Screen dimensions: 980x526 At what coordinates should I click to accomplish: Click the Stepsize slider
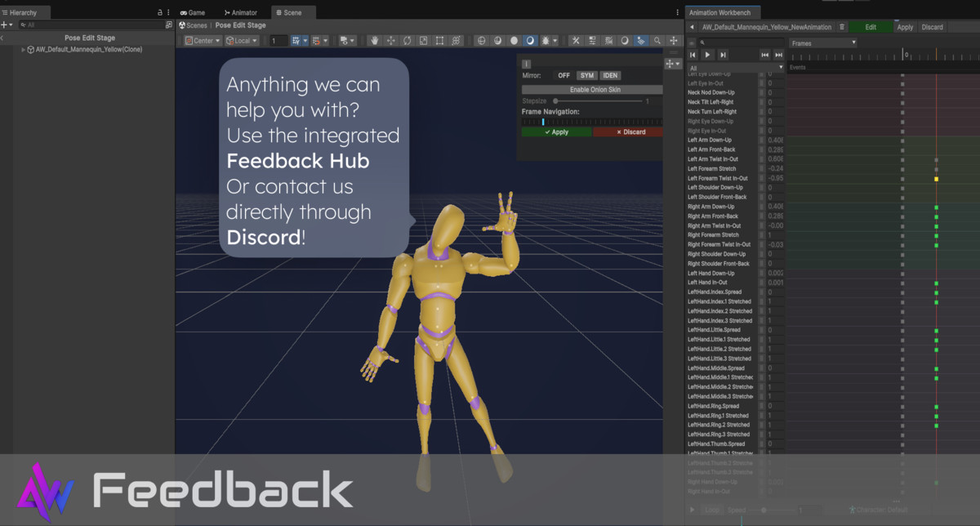pos(597,101)
